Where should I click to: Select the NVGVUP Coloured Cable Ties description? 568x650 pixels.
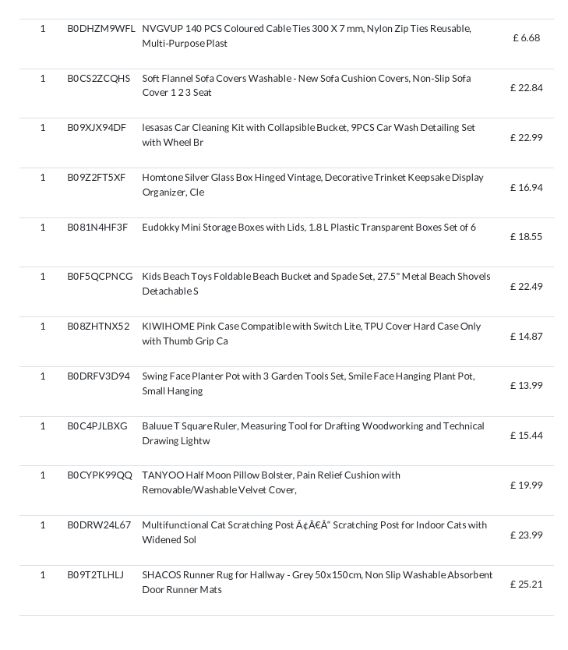click(x=307, y=36)
